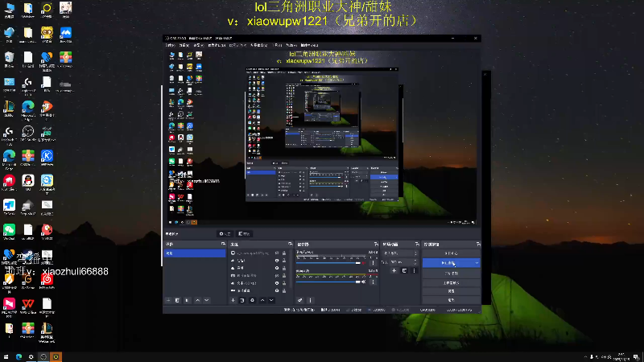The height and width of the screenshot is (362, 644).
Task: Click Exit button at bottom of Controls dock
Action: [x=451, y=300]
